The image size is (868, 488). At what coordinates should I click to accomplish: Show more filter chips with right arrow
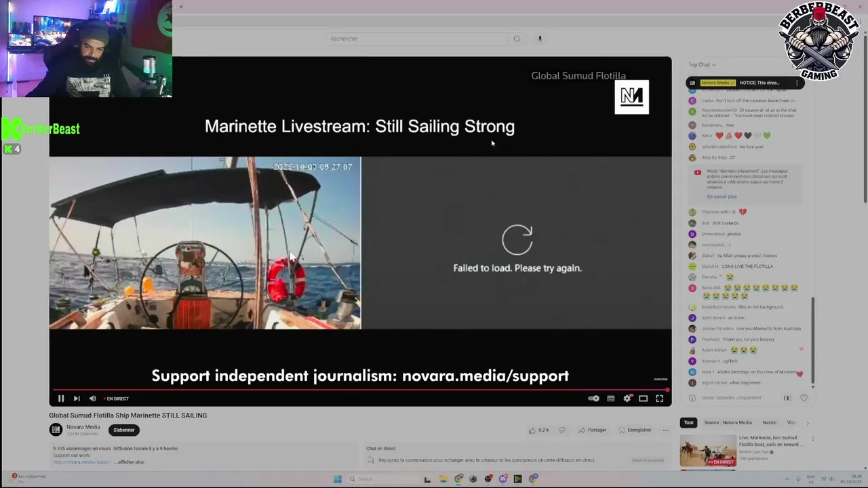pyautogui.click(x=807, y=422)
